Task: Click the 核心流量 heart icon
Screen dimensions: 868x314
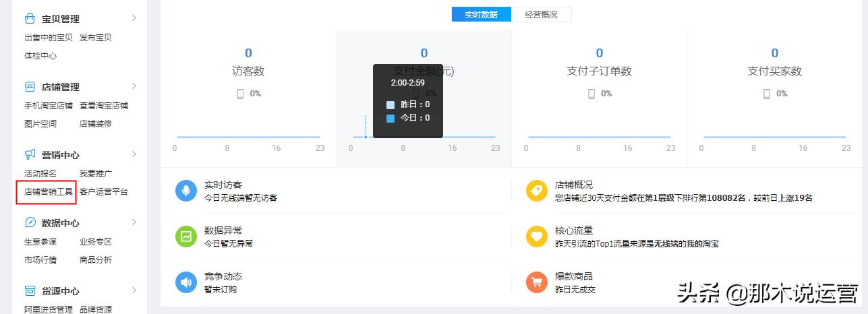Action: [x=537, y=237]
